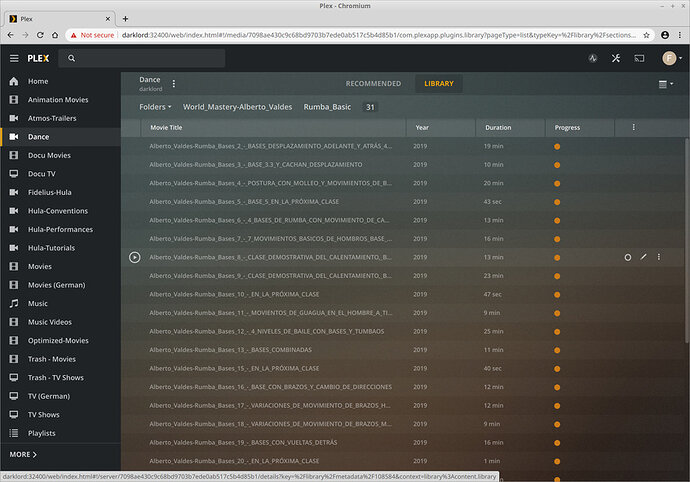This screenshot has height=482, width=690.
Task: Focus the Plex search field
Action: tap(142, 58)
